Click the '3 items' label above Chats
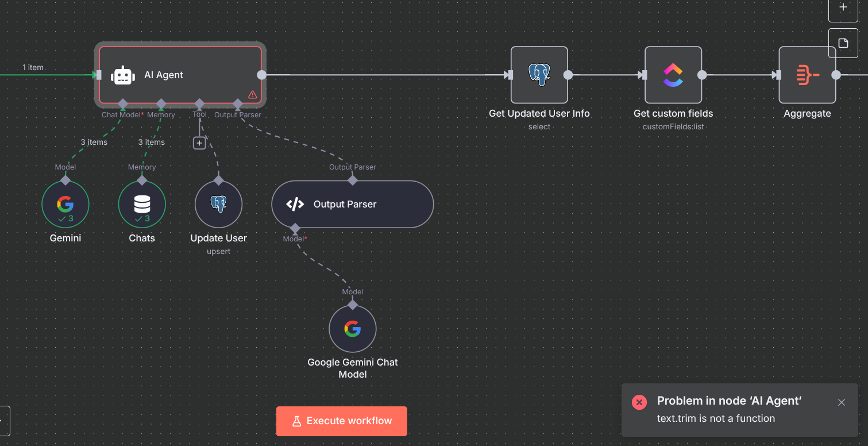This screenshot has height=446, width=868. coord(151,142)
